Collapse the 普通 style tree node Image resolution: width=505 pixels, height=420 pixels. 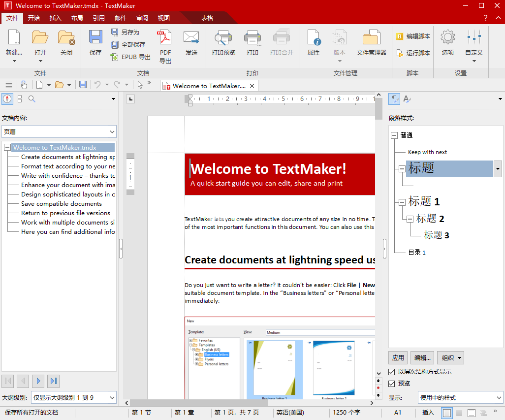(394, 135)
